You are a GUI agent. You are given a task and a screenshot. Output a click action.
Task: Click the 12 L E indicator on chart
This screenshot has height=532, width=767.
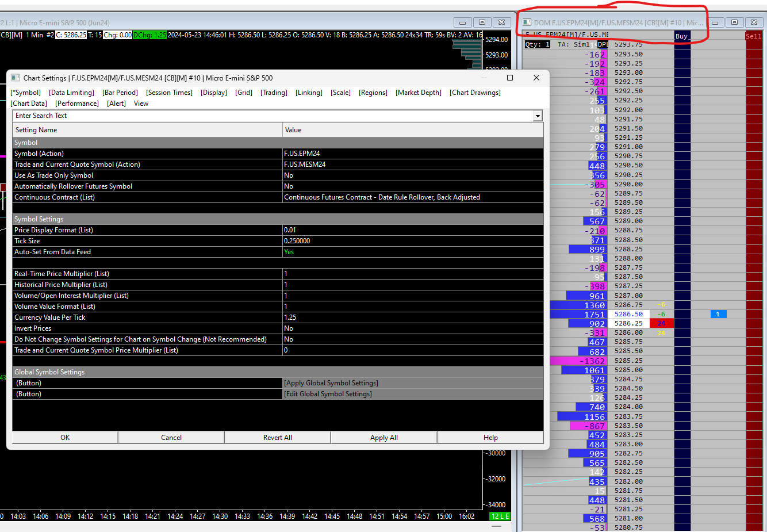pos(500,516)
